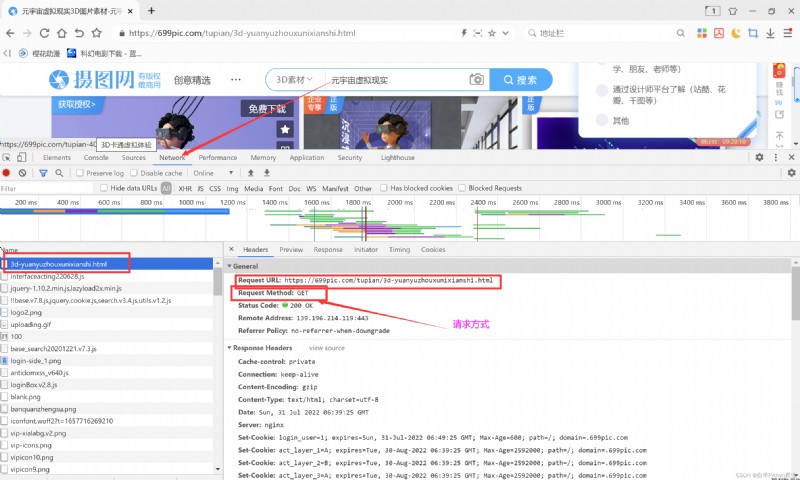Screen dimensions: 800x480
Task: Select 通过设计师平台了解 radio option
Action: pyautogui.click(x=602, y=90)
